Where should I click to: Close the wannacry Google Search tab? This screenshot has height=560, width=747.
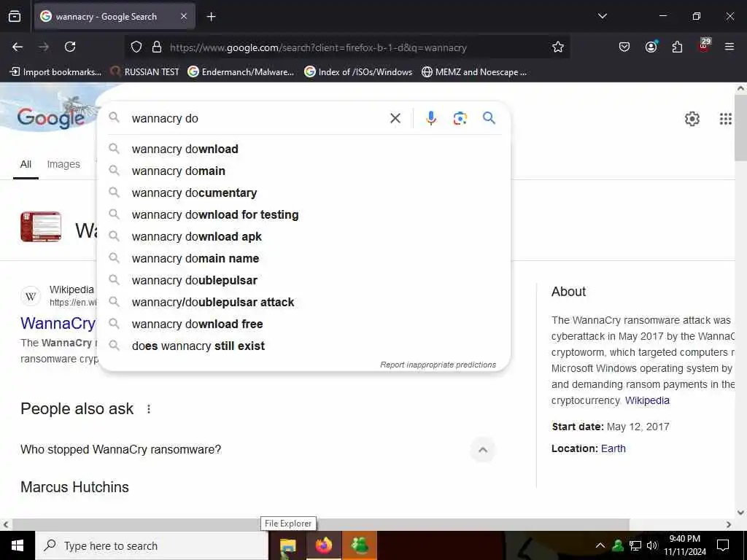pos(184,16)
